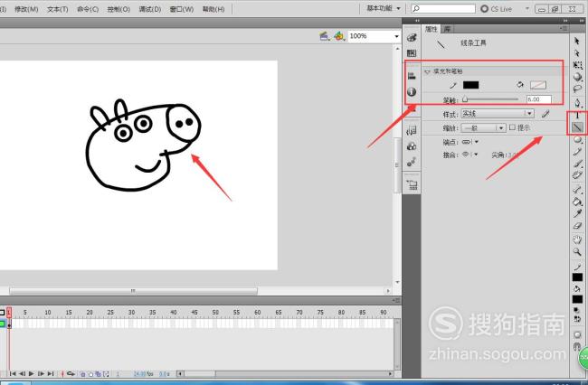Select the Selection arrow tool

click(577, 42)
